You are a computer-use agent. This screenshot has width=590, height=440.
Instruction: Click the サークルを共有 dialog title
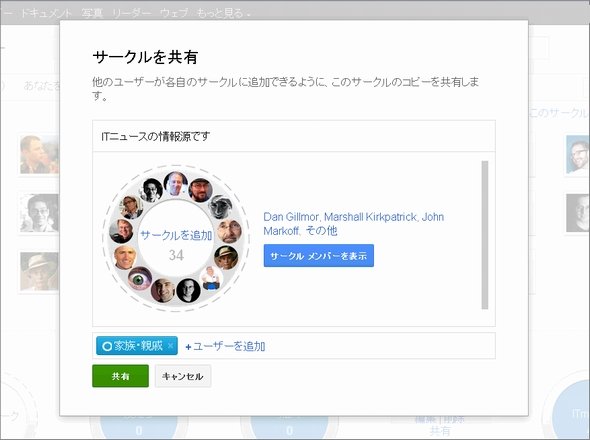tap(145, 57)
